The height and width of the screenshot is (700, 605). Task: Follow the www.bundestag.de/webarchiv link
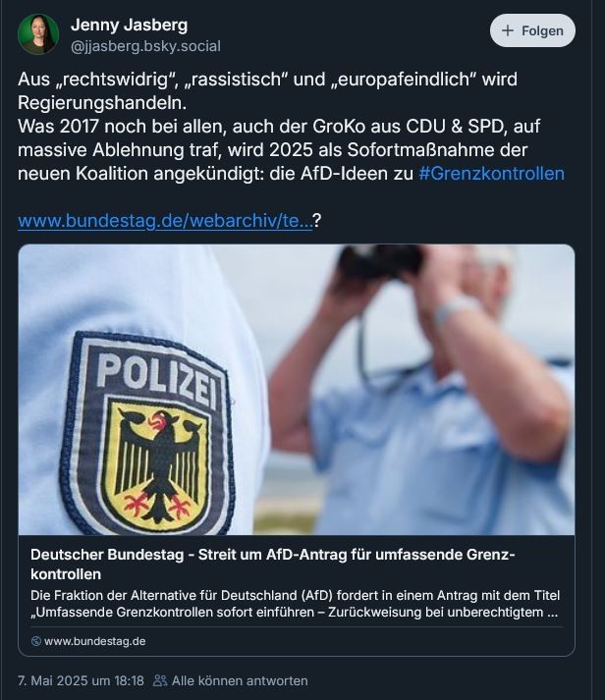[x=165, y=221]
